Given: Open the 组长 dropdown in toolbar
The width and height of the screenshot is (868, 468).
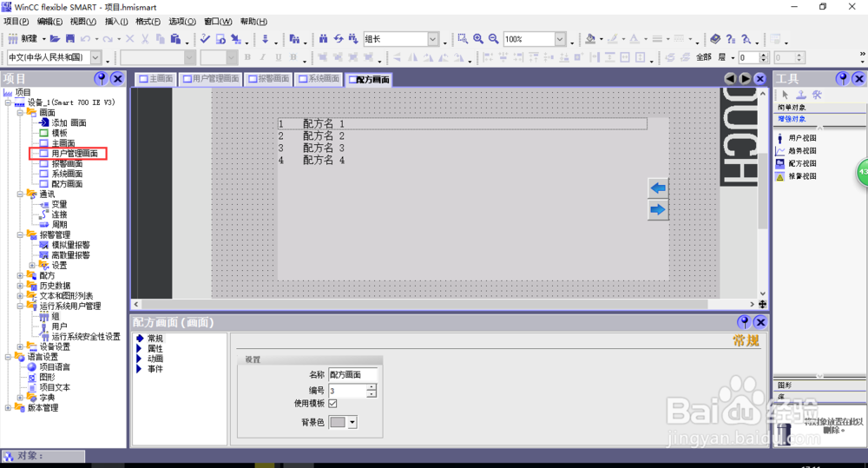Looking at the screenshot, I should point(433,39).
